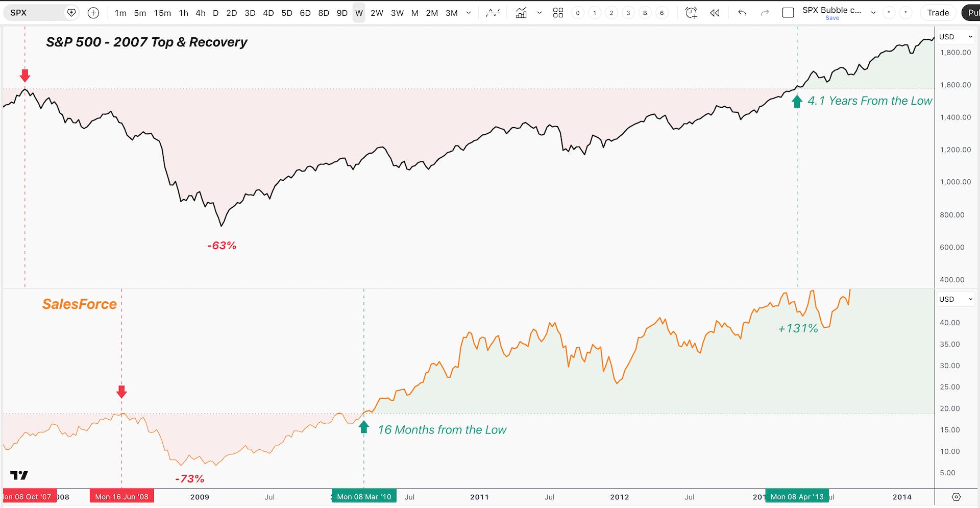Image resolution: width=980 pixels, height=508 pixels.
Task: Open the SPX Bubble layout name
Action: tap(831, 10)
